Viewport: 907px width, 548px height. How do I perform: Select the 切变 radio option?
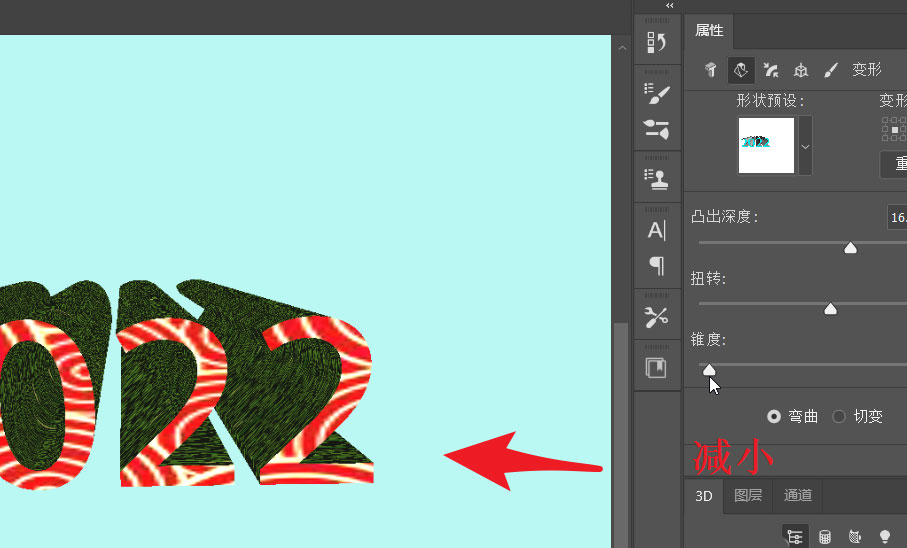click(x=839, y=417)
